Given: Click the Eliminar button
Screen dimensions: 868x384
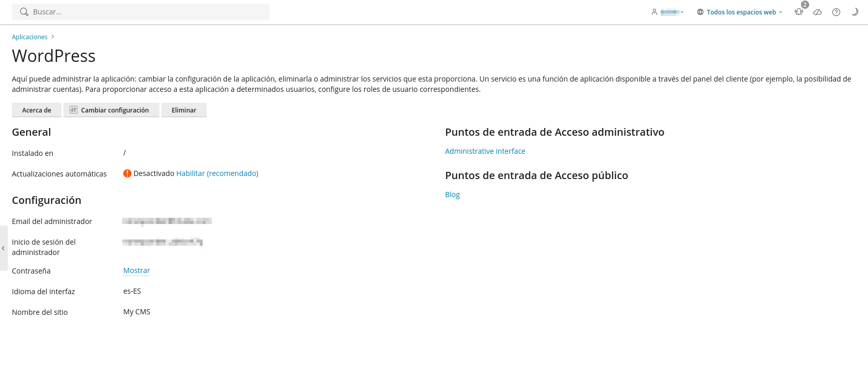Looking at the screenshot, I should pos(184,110).
